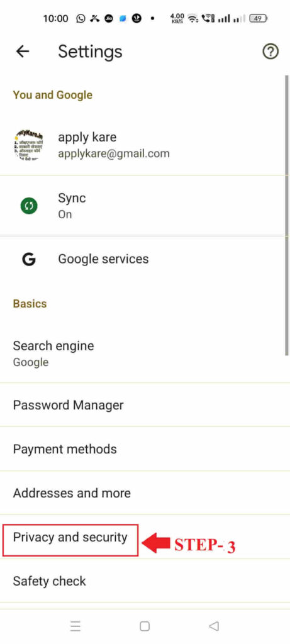Tap the Google G logo icon

pyautogui.click(x=29, y=259)
